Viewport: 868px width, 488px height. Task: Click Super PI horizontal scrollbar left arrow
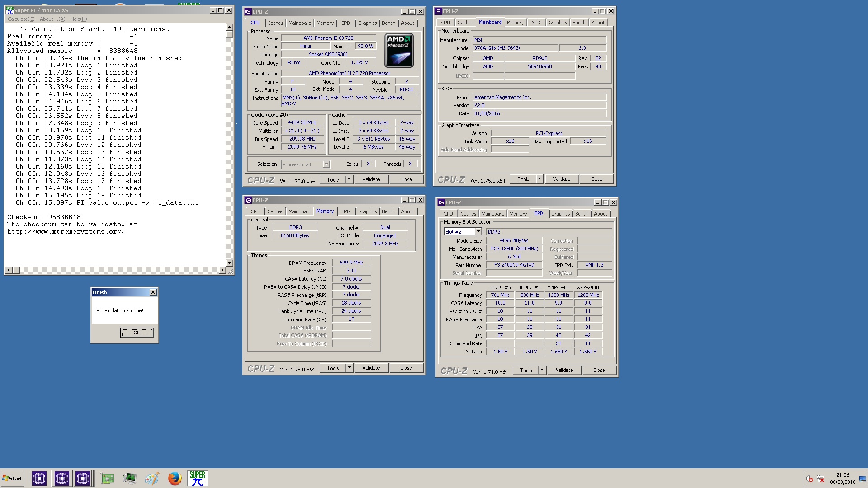pos(9,270)
